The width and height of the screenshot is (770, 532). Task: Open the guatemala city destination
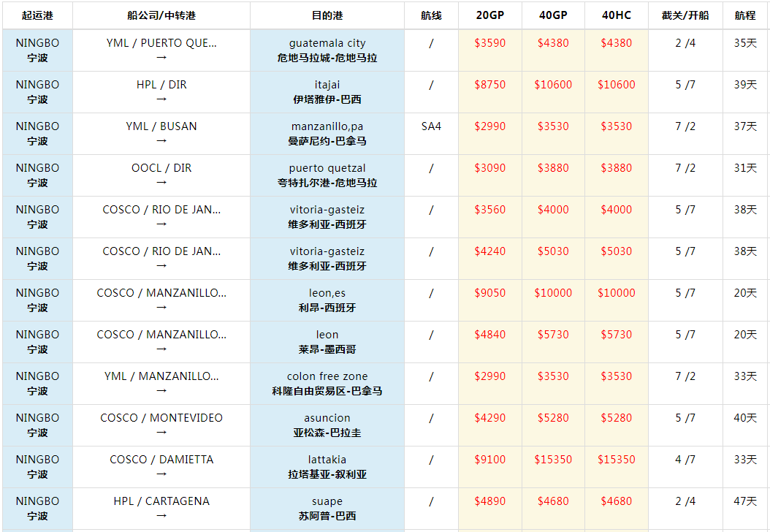click(327, 44)
